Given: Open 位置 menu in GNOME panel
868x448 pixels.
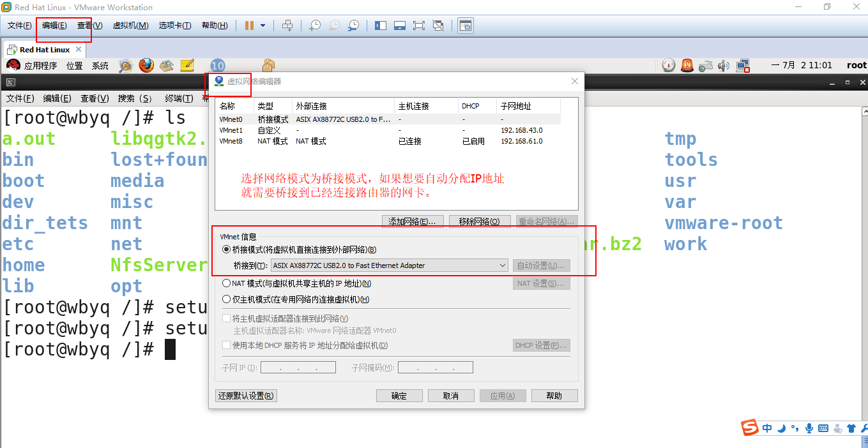Looking at the screenshot, I should pos(75,66).
